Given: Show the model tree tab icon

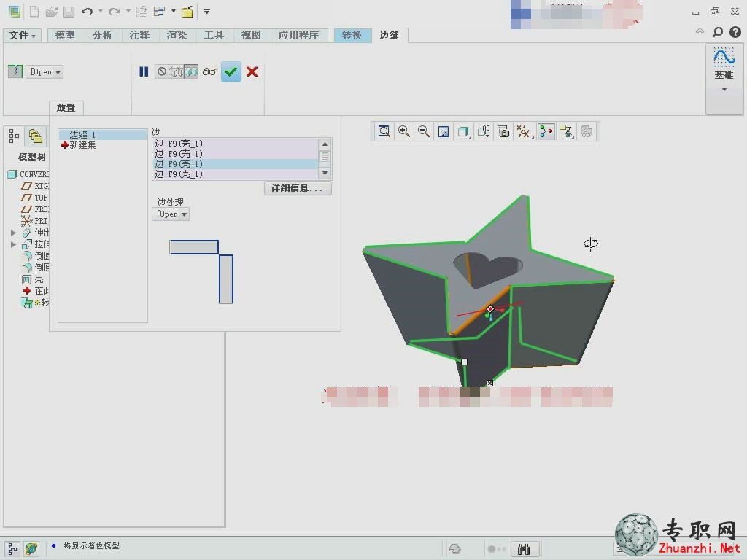Looking at the screenshot, I should [14, 136].
